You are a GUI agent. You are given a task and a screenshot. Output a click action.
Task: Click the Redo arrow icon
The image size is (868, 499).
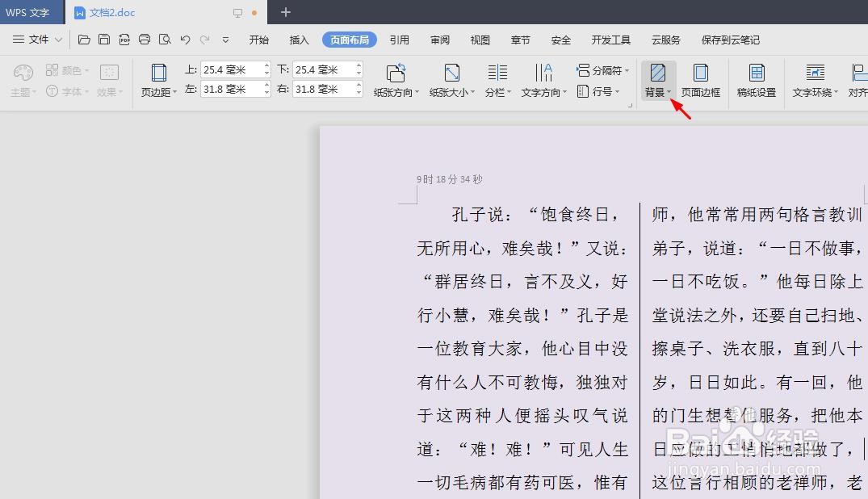205,40
